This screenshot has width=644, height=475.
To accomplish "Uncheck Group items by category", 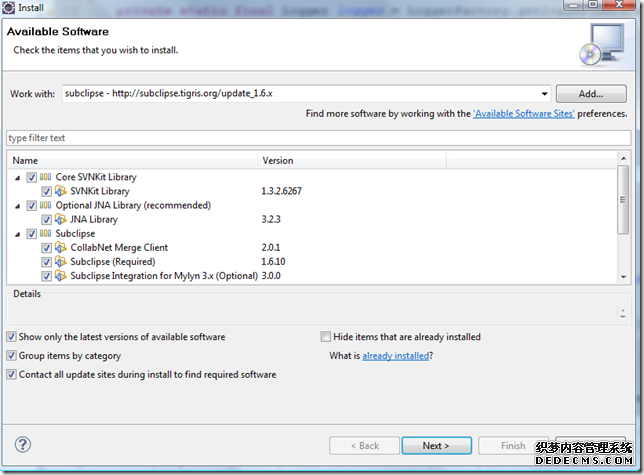I will click(12, 356).
